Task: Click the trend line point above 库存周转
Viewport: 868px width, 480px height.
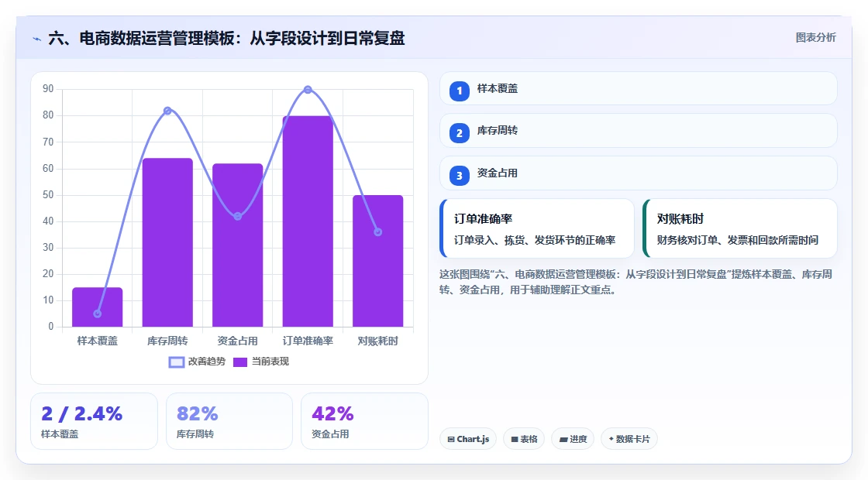Action: [x=167, y=111]
